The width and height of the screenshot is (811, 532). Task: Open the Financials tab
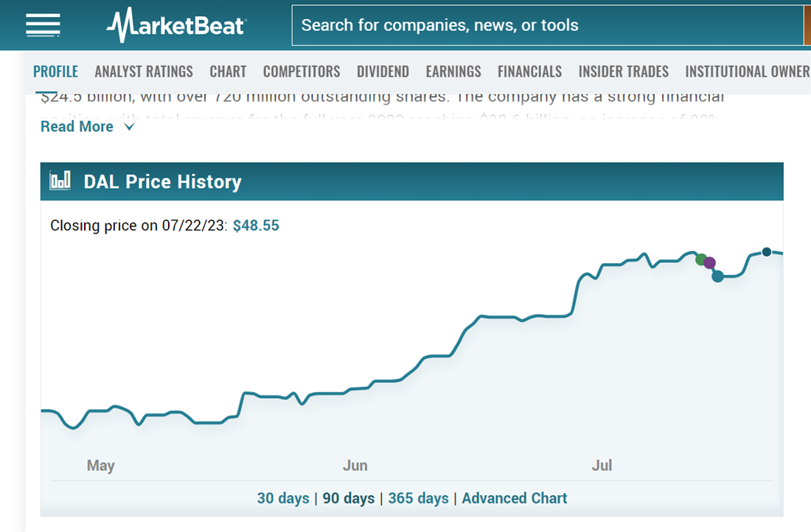pyautogui.click(x=529, y=71)
